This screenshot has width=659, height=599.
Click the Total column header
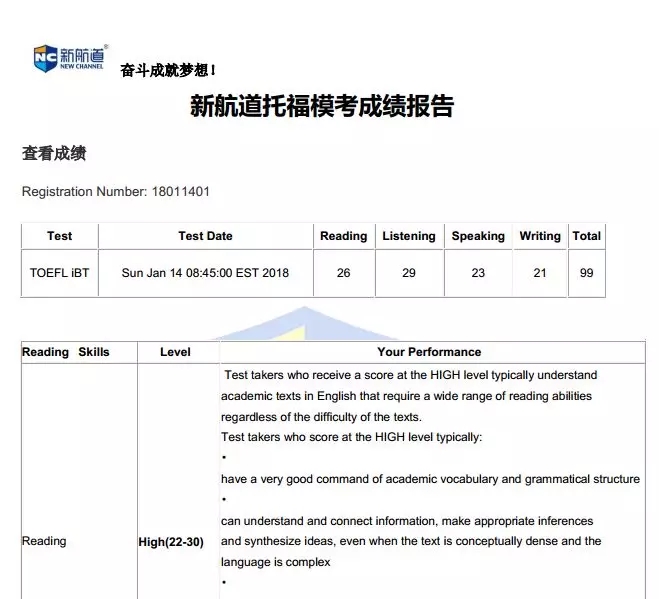(x=586, y=236)
